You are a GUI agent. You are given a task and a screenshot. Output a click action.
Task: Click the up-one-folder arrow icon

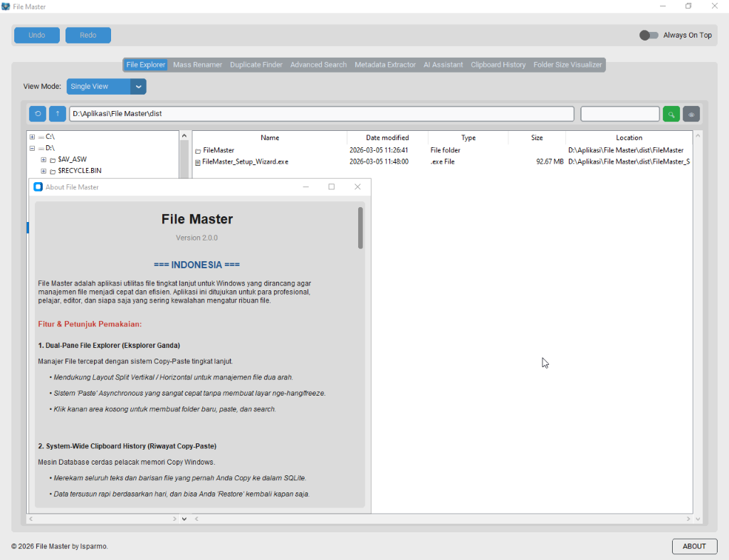57,113
